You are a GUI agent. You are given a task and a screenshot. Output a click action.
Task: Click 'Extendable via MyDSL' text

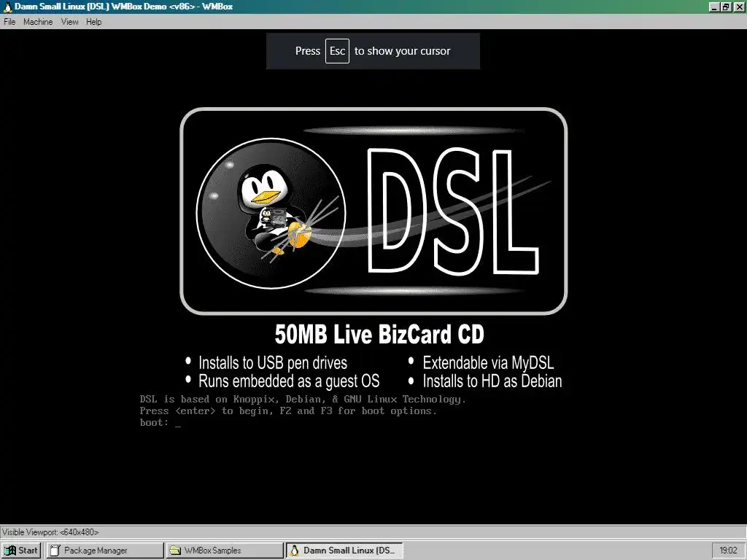488,363
